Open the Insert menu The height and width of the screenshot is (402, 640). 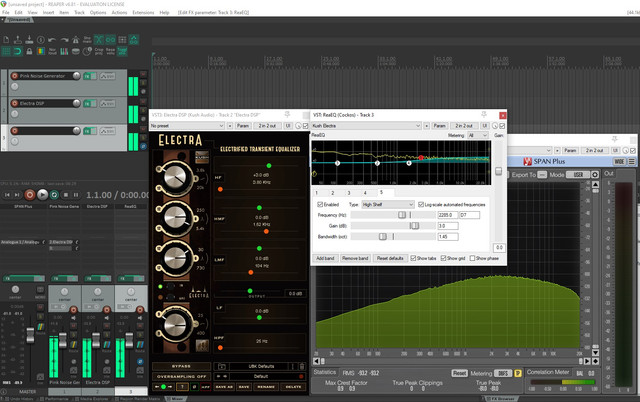[48, 13]
